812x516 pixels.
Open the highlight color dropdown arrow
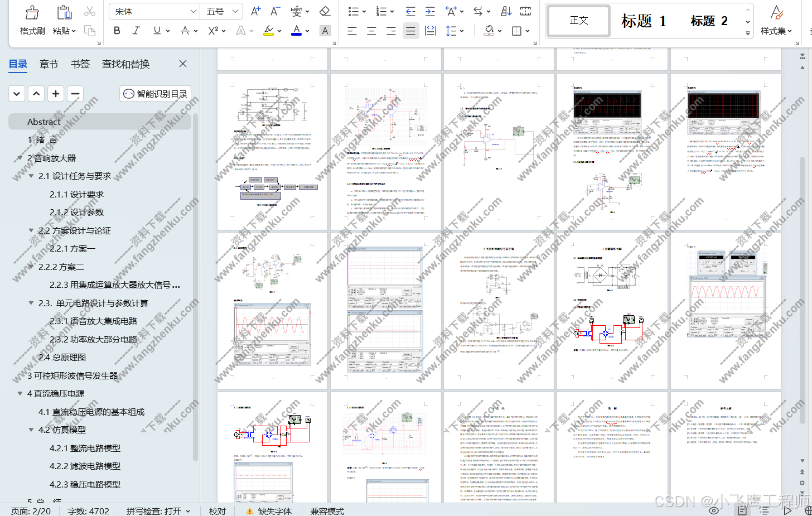pos(279,31)
